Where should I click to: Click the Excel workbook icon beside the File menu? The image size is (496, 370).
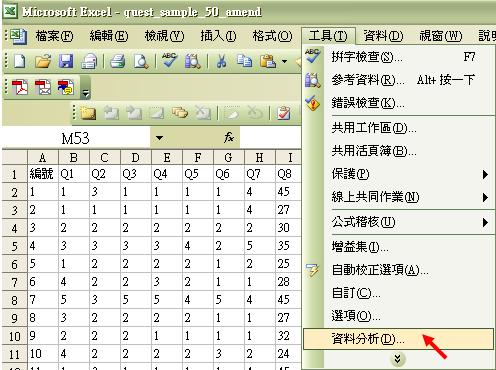(x=18, y=36)
